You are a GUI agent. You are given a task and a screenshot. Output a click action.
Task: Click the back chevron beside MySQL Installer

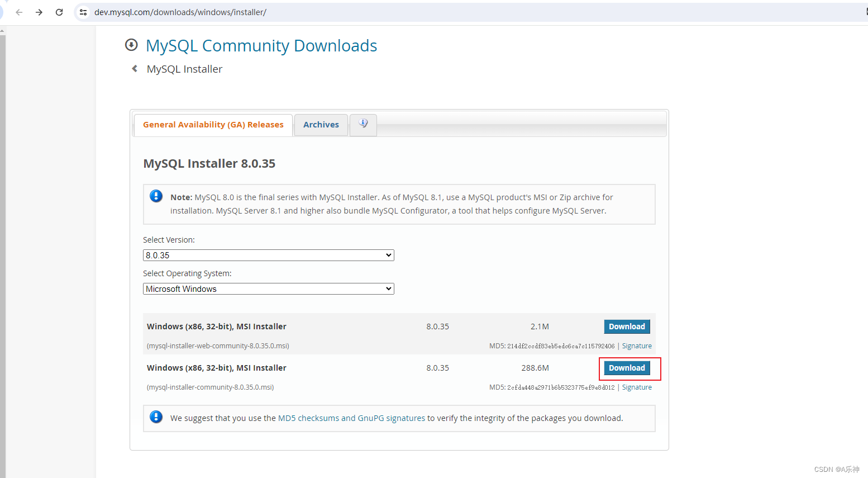pos(135,69)
